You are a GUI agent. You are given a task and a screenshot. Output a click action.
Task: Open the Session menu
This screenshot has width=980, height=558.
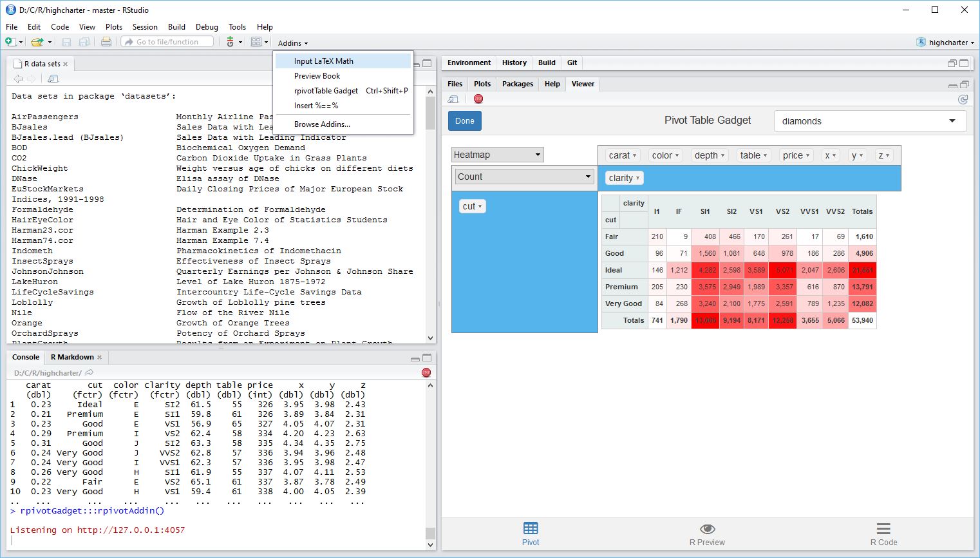click(x=145, y=27)
